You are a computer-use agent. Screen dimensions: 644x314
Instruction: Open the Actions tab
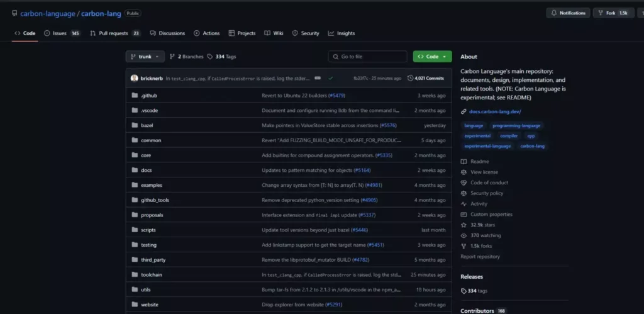[206, 33]
